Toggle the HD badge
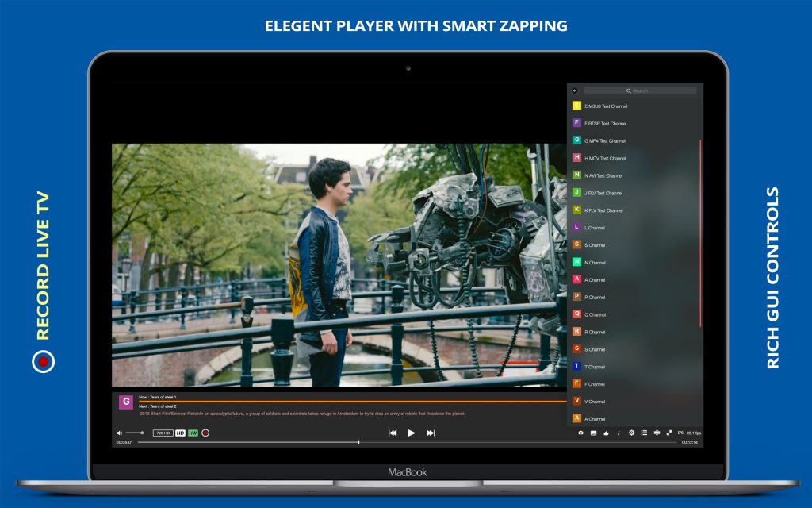812x508 pixels. (x=180, y=433)
